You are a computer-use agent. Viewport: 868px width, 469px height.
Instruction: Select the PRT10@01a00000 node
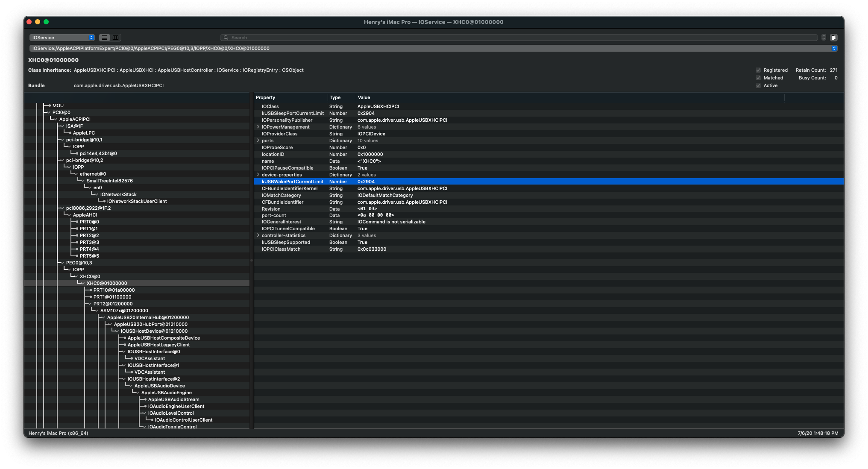[114, 290]
